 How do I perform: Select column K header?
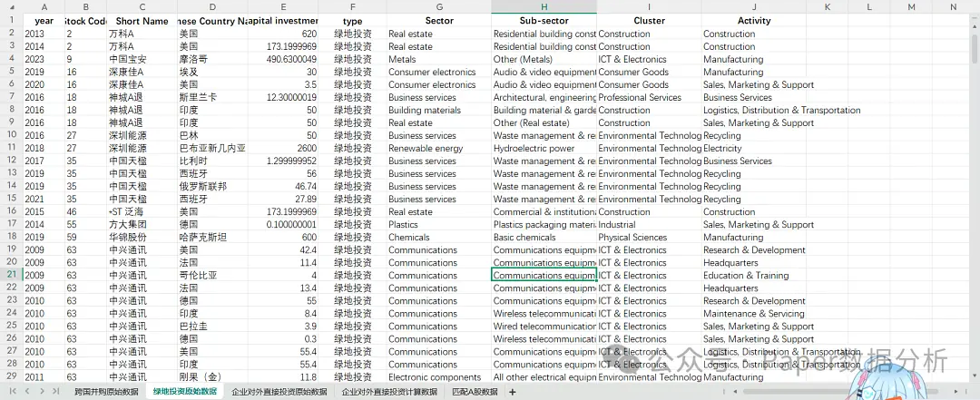coord(827,7)
